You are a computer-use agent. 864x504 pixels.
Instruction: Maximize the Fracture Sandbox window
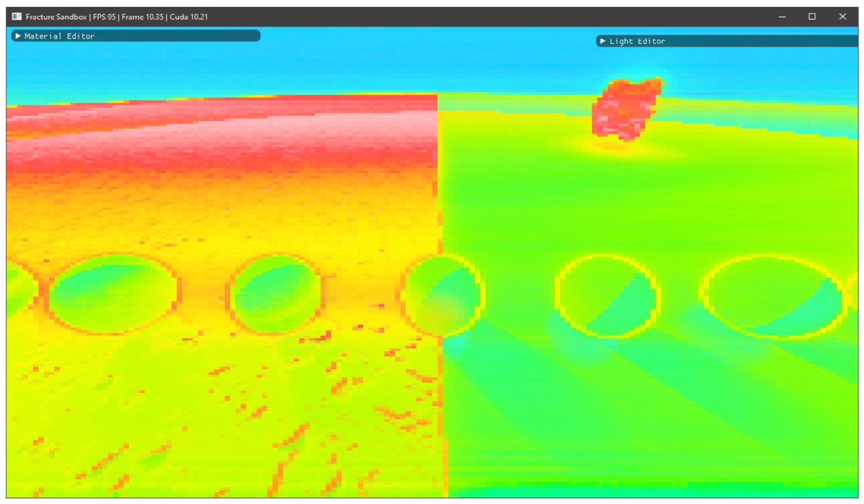coord(812,16)
